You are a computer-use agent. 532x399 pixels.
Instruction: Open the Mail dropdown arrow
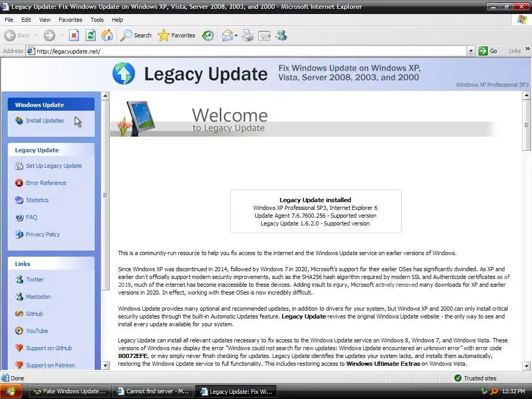click(236, 36)
